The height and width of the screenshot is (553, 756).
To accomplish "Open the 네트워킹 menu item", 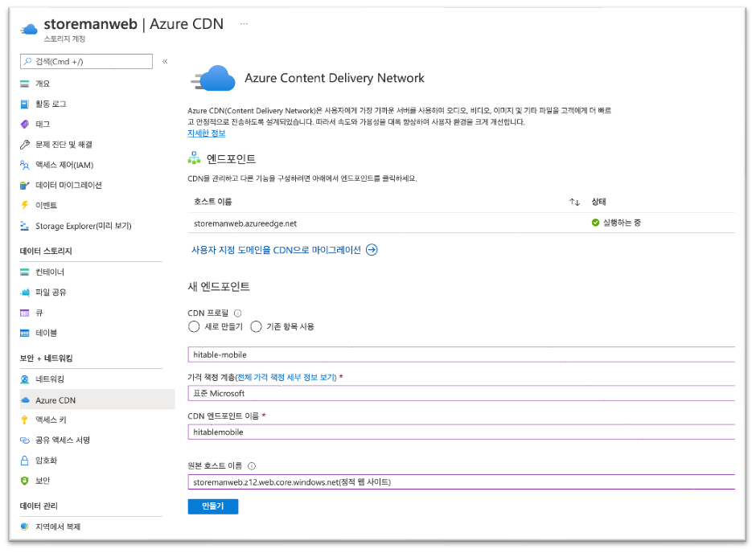I will click(50, 379).
